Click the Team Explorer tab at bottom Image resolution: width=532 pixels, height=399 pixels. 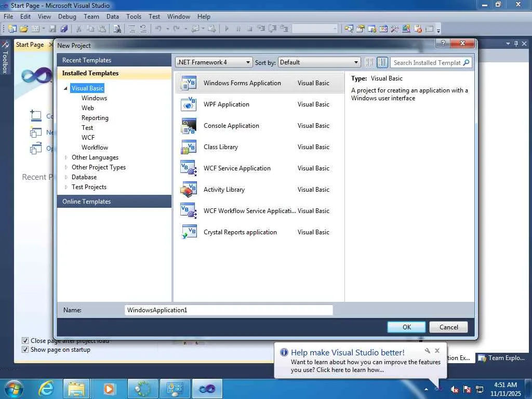coord(502,358)
